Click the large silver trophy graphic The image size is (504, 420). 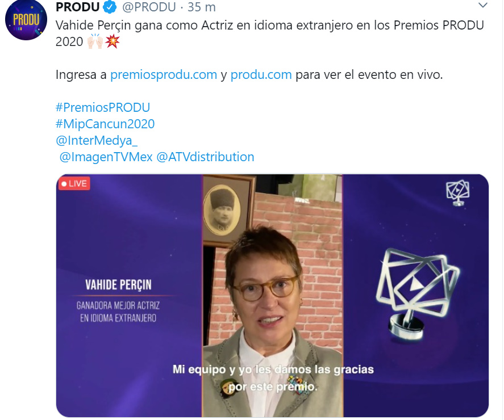pyautogui.click(x=418, y=294)
